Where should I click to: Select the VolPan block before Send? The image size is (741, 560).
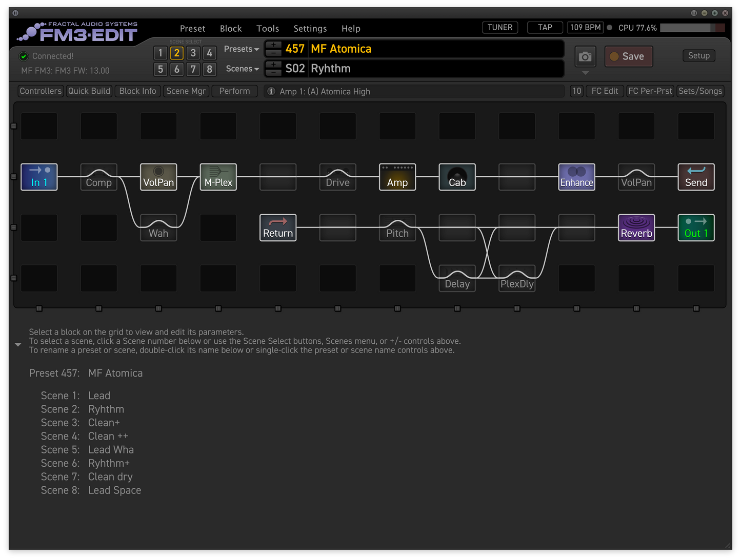click(x=636, y=177)
